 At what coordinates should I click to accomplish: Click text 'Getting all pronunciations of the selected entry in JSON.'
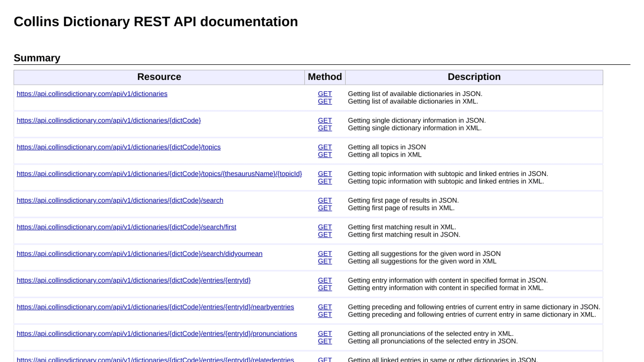click(433, 341)
